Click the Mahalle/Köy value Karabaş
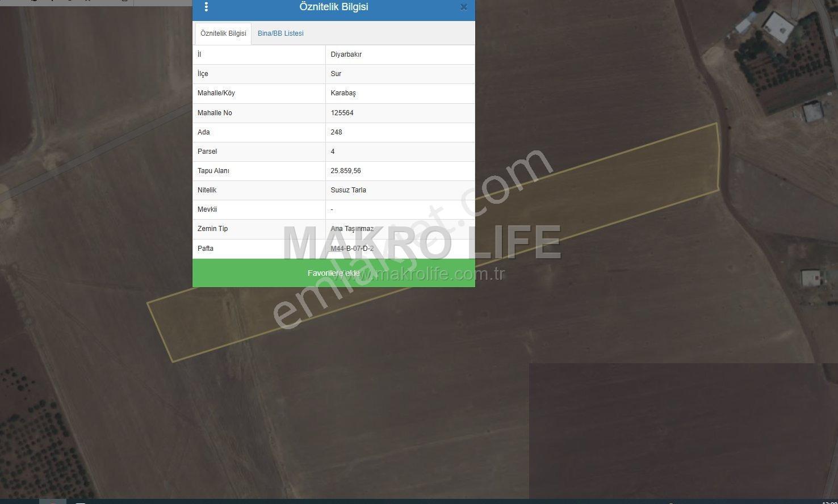This screenshot has width=838, height=504. point(343,93)
